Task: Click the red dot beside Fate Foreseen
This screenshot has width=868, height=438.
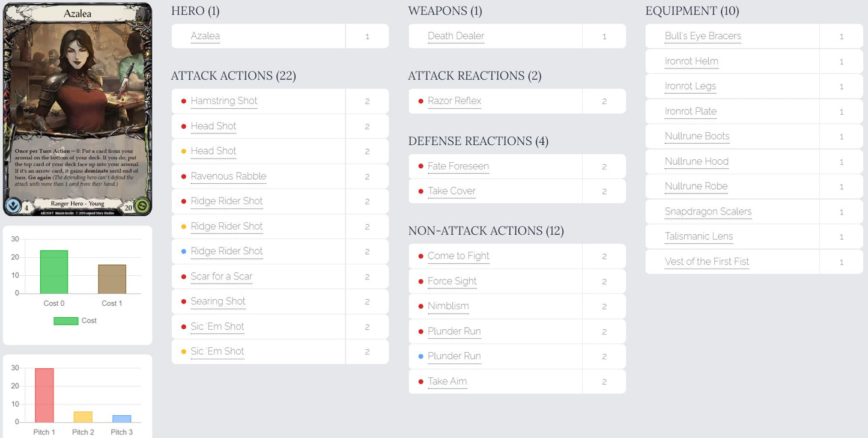Action: coord(420,166)
